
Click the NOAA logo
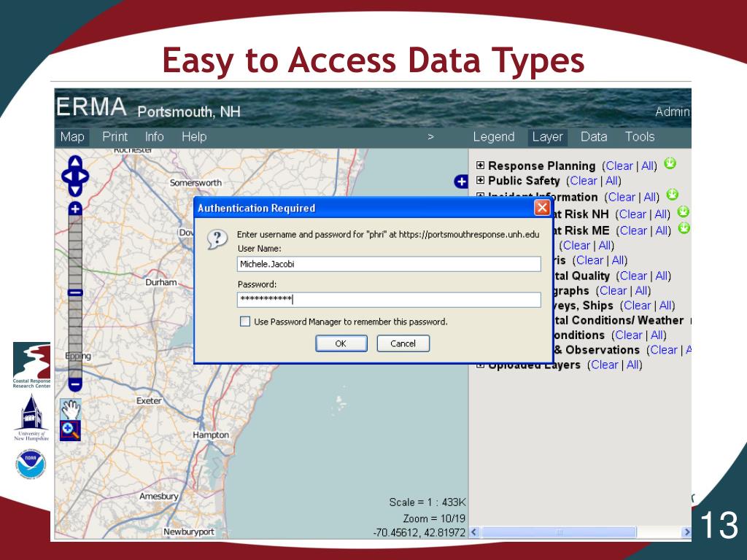(x=31, y=464)
